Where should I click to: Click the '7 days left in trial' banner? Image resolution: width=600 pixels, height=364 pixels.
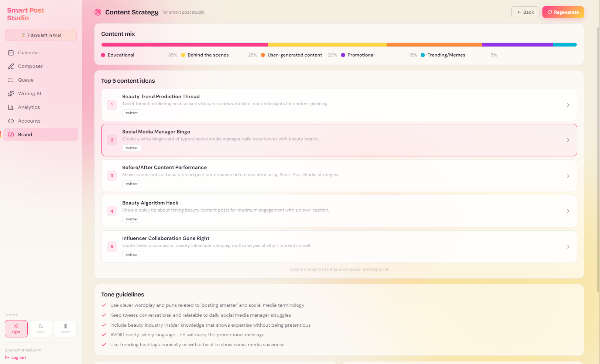pyautogui.click(x=41, y=35)
